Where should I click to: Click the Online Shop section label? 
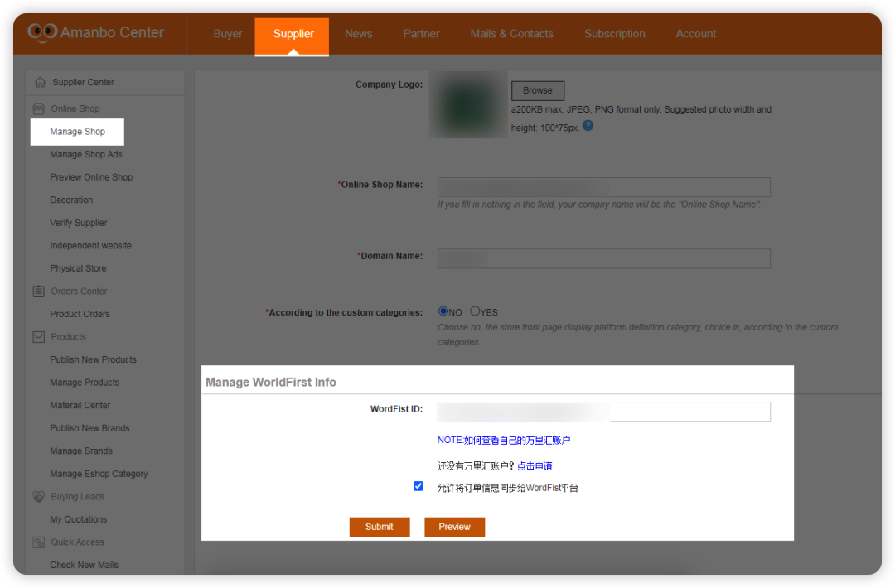[75, 109]
